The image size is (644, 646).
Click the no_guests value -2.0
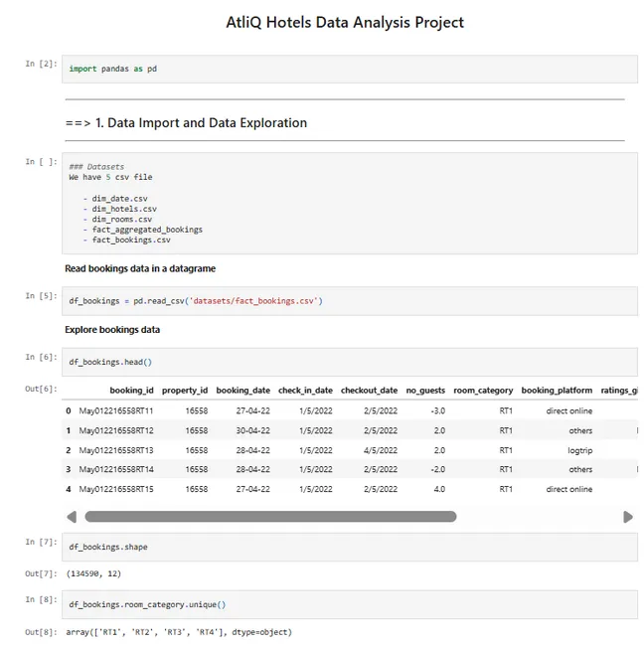click(x=437, y=469)
